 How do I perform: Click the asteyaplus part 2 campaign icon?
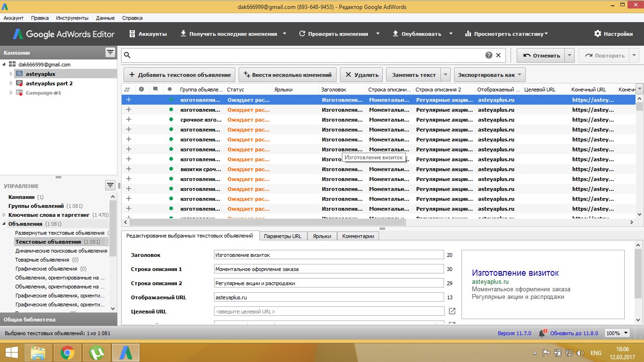point(19,83)
